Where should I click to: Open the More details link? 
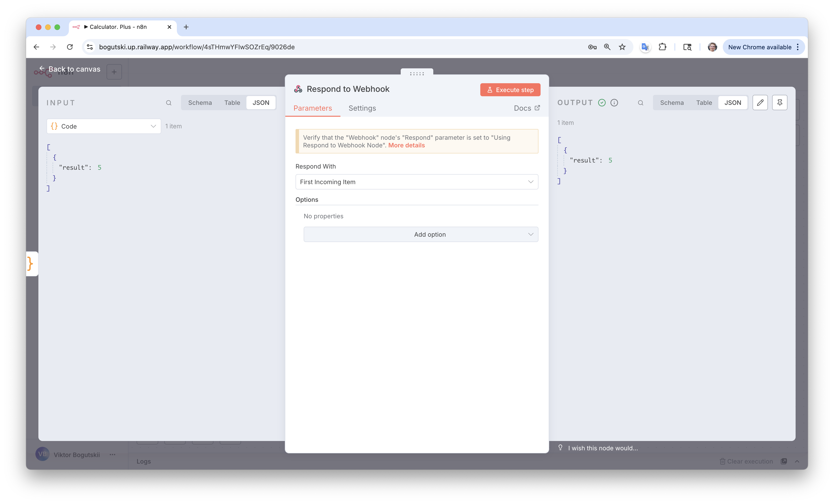406,146
